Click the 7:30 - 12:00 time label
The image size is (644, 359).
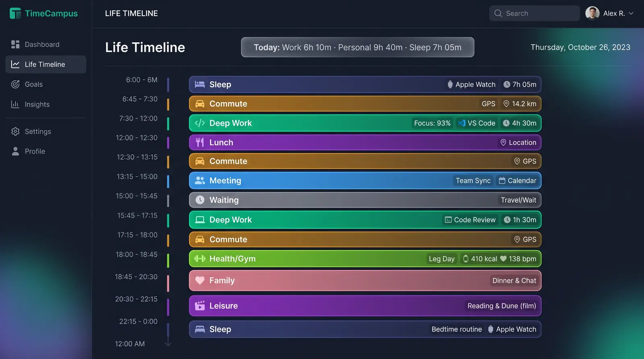[138, 118]
